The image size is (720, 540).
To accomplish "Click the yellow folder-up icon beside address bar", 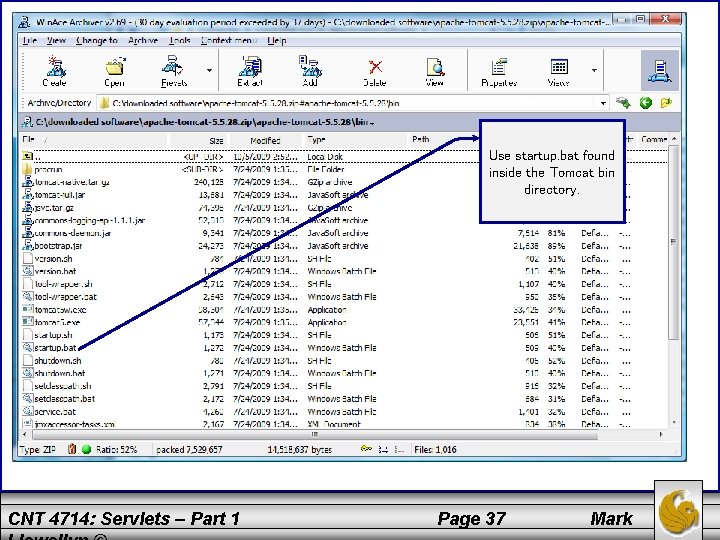I will click(x=666, y=103).
